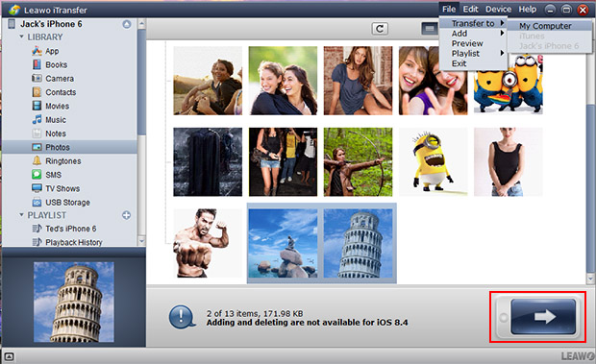The image size is (596, 364).
Task: Select the TV Shows monitor icon
Action: tap(37, 188)
